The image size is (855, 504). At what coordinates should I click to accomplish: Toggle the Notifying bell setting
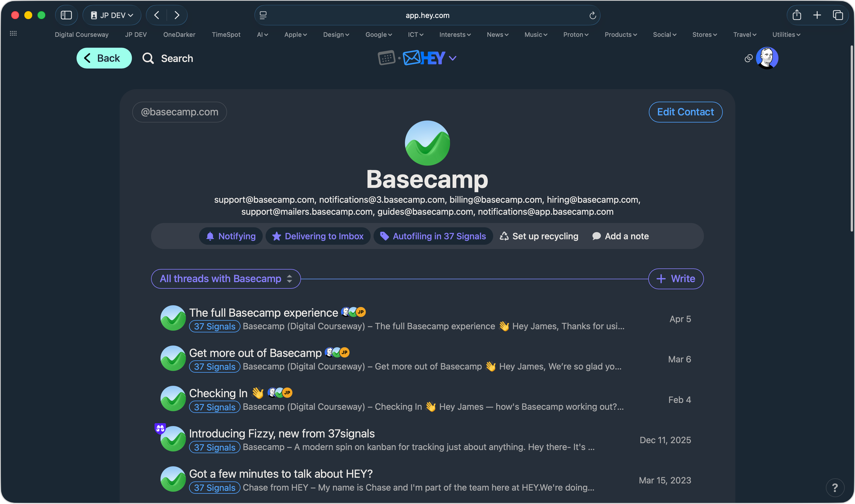point(231,236)
